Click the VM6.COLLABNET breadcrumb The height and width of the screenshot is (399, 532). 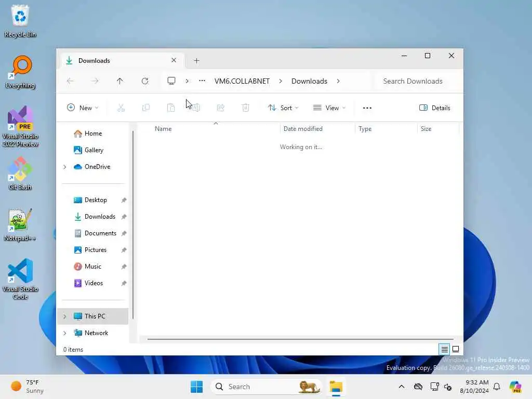pyautogui.click(x=242, y=81)
